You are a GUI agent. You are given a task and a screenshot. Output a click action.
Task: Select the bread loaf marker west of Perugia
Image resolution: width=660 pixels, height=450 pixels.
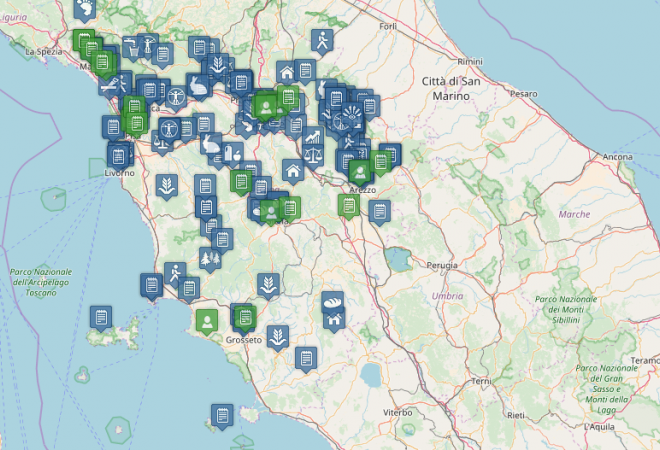point(333,302)
